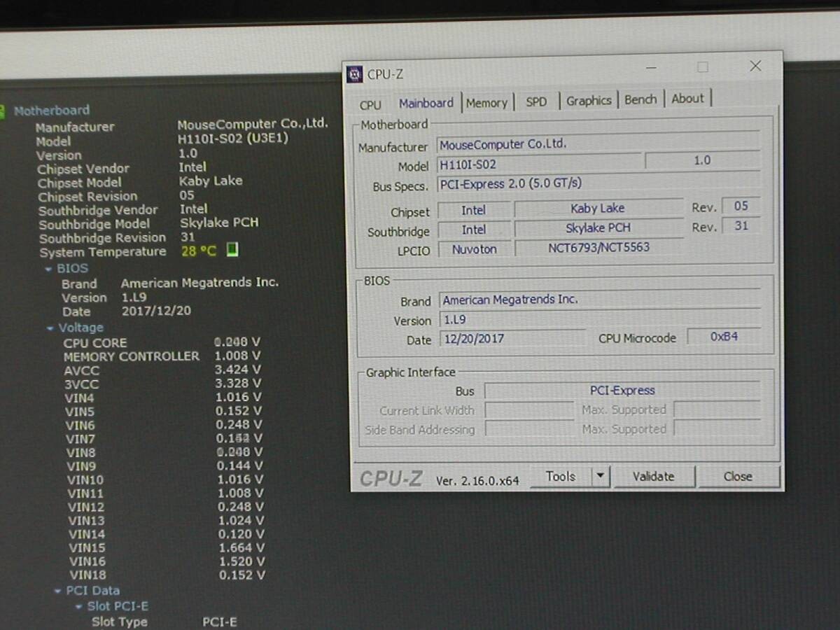The height and width of the screenshot is (630, 840).
Task: Click the Southbridge Model row in left panel
Action: (148, 223)
